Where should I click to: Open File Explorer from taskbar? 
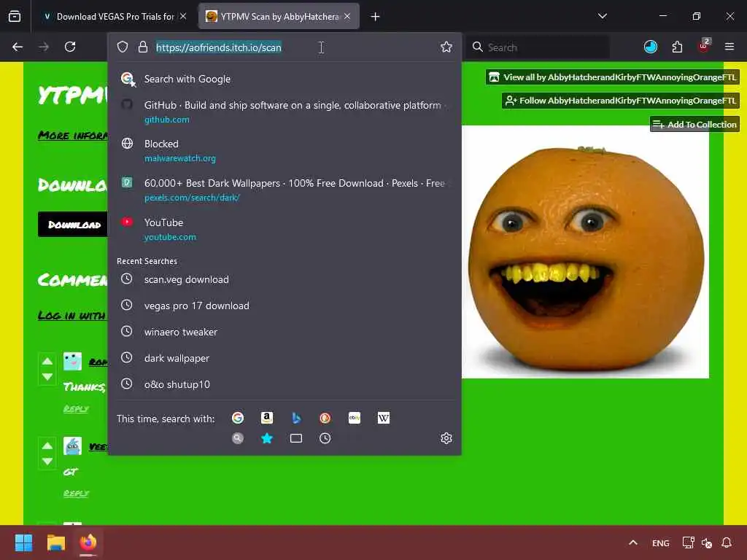click(x=55, y=542)
